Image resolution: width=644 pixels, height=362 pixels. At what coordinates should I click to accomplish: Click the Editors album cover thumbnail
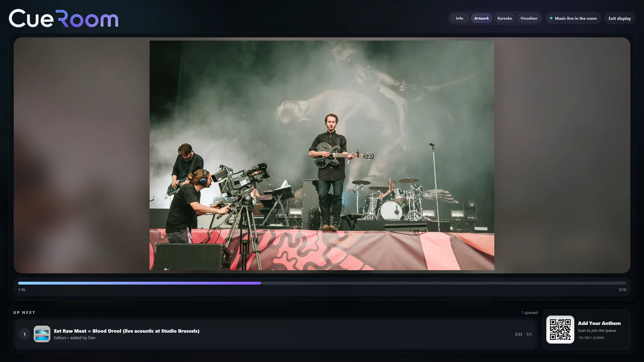click(42, 334)
